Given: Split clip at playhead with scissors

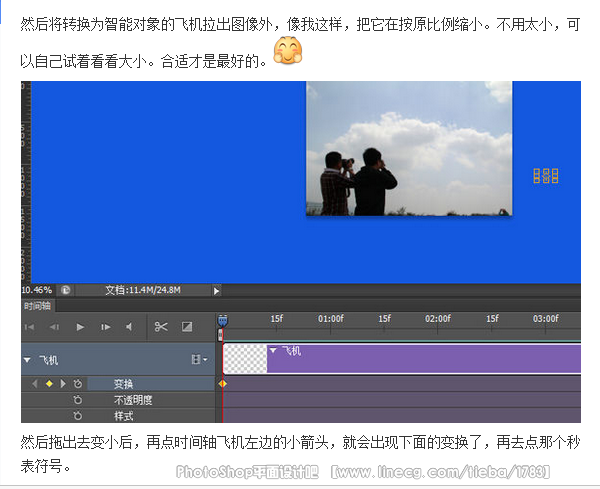Looking at the screenshot, I should click(x=161, y=327).
